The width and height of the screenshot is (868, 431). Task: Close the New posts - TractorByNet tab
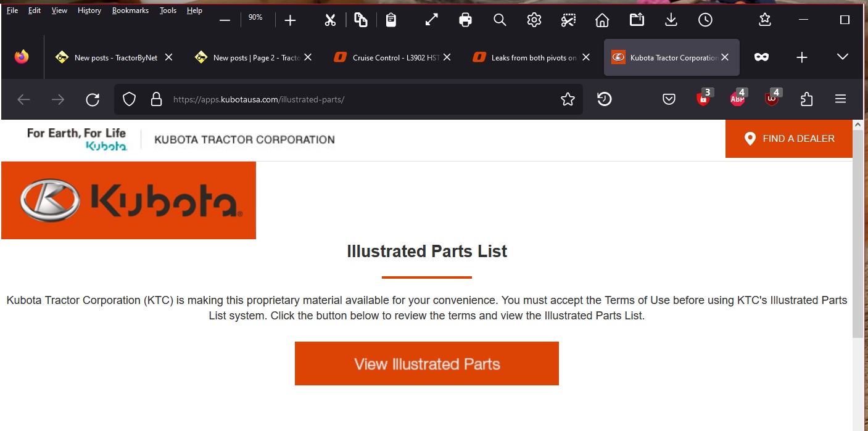coord(168,57)
